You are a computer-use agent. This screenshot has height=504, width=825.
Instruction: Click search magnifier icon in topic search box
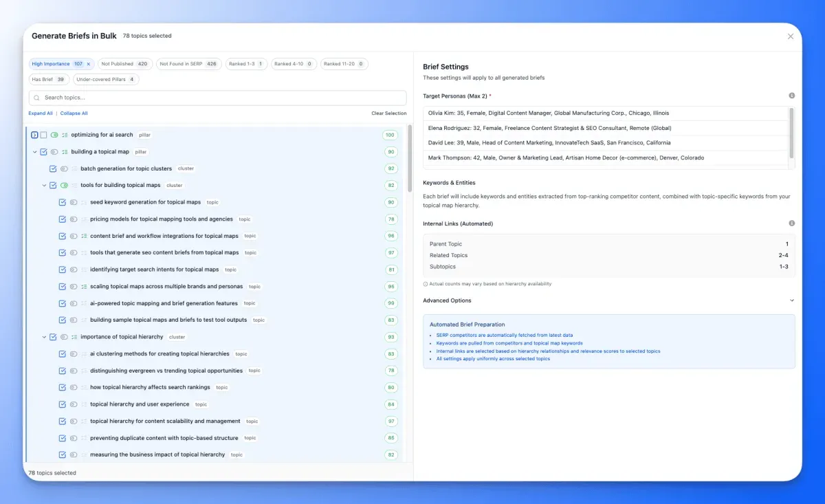[38, 98]
